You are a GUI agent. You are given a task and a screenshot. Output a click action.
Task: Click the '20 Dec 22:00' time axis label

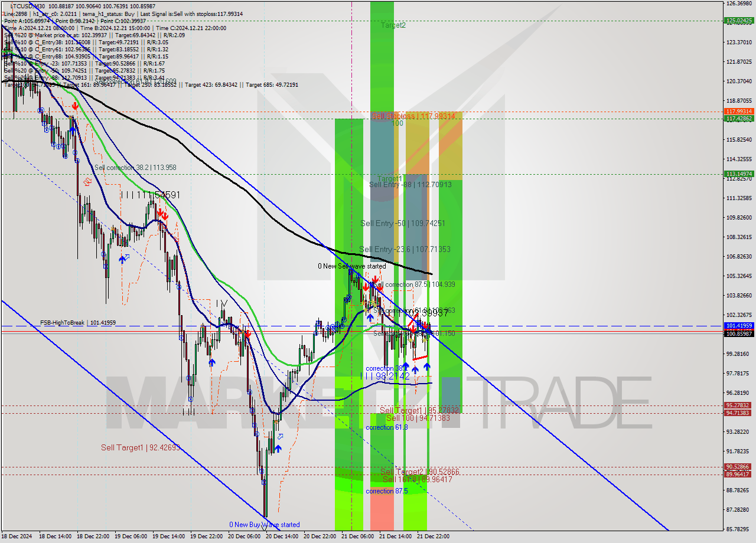coord(320,537)
